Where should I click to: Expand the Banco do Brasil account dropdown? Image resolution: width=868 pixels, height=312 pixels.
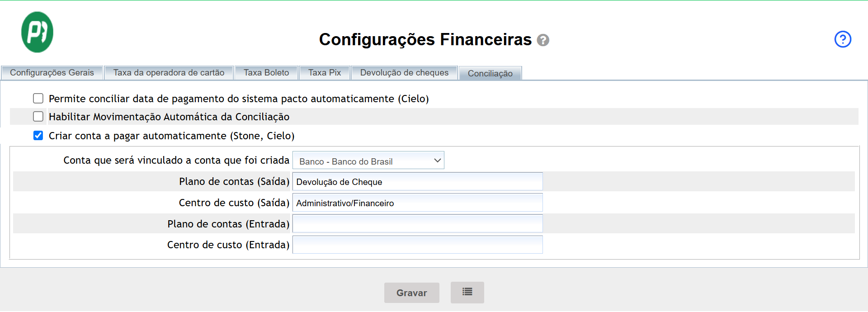368,161
